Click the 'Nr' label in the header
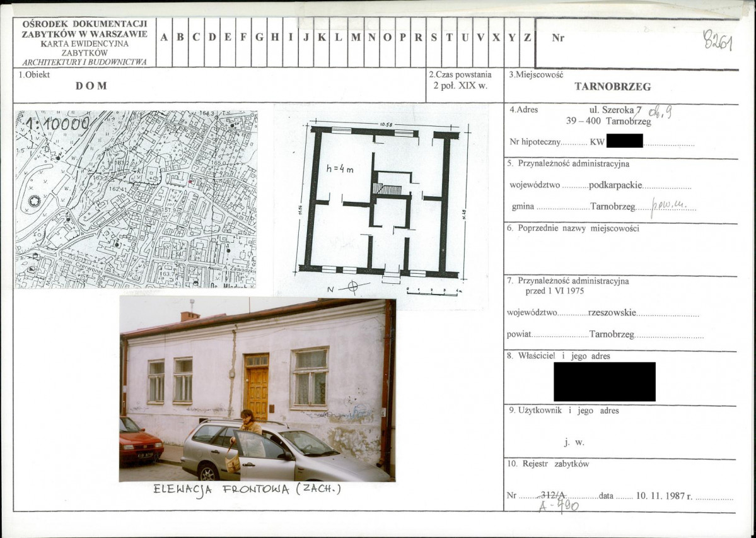 tap(558, 38)
